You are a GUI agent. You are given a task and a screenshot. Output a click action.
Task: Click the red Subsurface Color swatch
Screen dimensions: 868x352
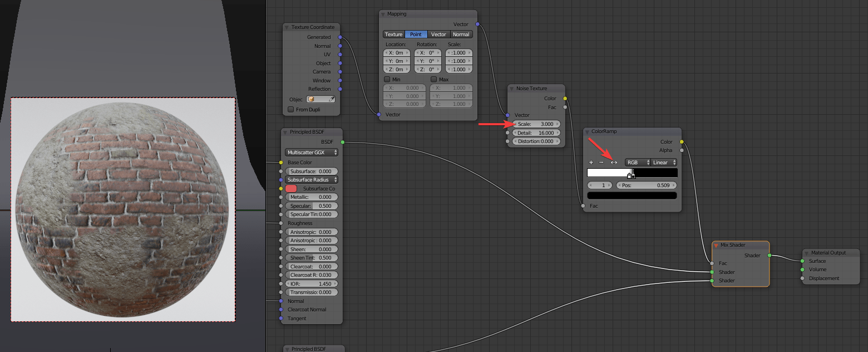coord(290,188)
